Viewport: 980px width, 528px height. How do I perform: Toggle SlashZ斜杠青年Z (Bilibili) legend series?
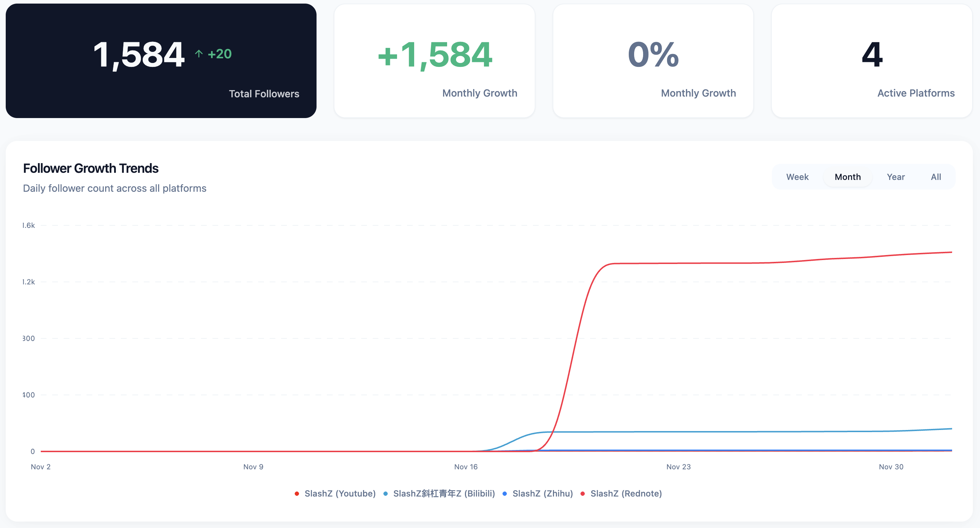pos(444,493)
